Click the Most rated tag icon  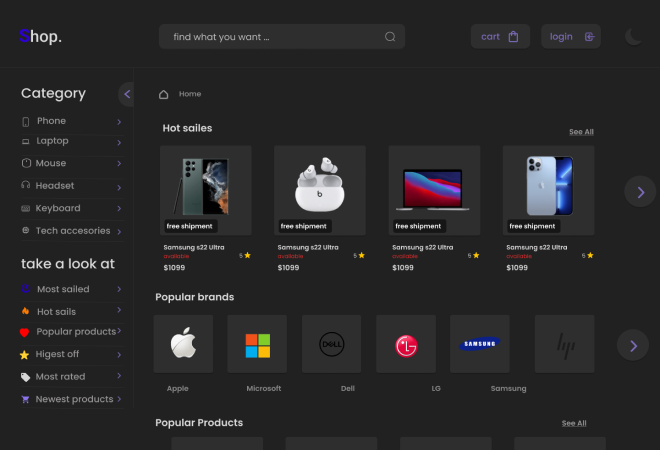click(26, 377)
